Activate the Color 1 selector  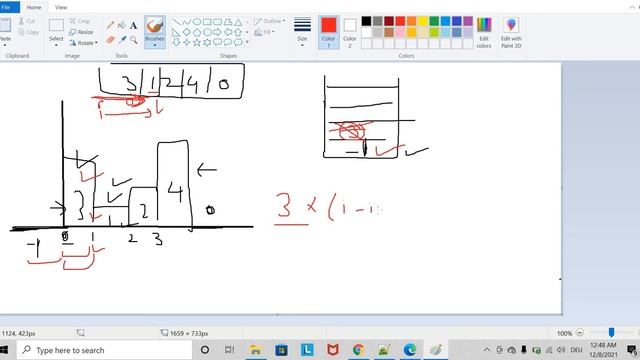(329, 33)
